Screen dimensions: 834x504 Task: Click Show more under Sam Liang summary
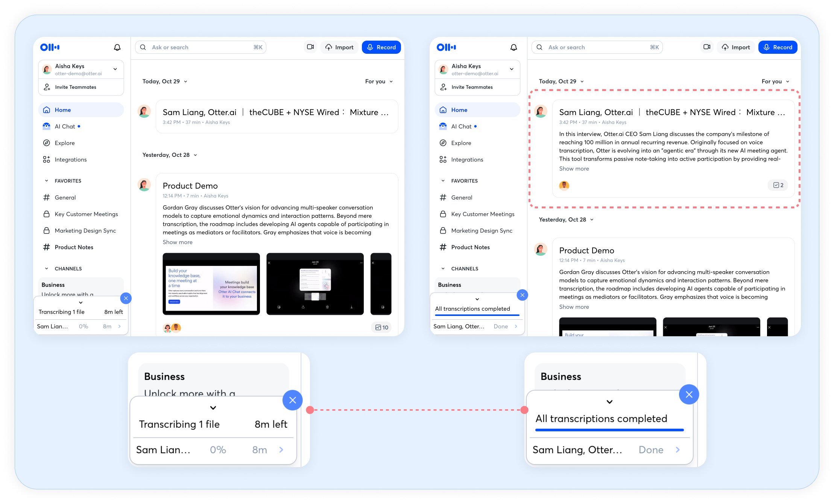(x=574, y=169)
